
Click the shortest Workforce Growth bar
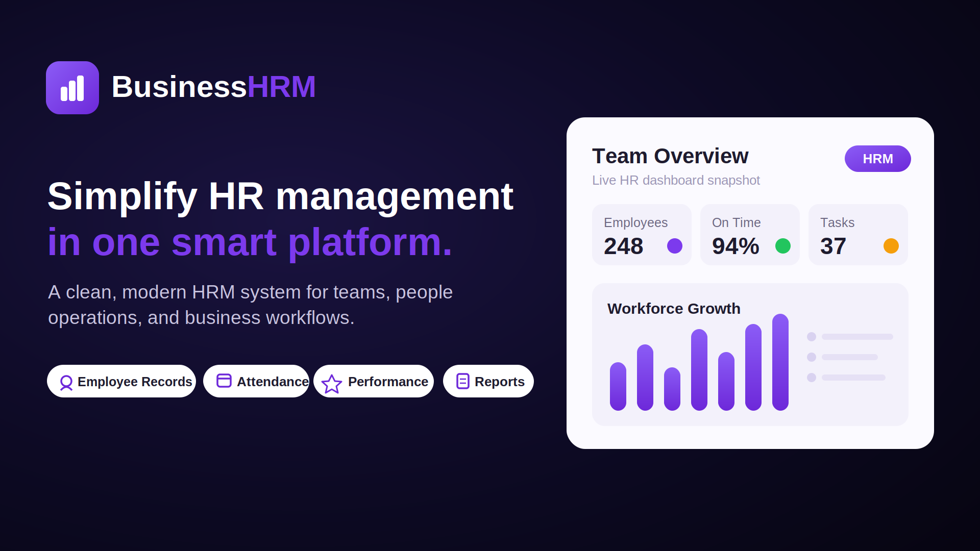[672, 389]
